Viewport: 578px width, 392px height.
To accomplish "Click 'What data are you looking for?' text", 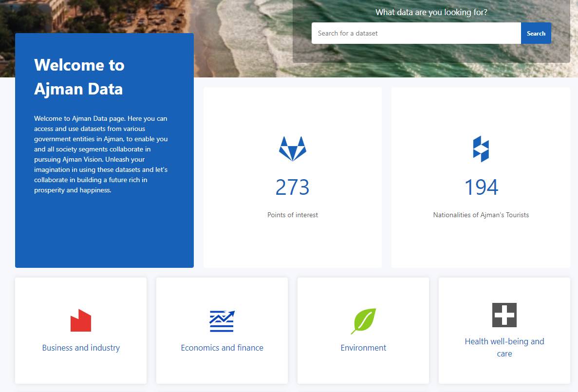I will click(431, 12).
